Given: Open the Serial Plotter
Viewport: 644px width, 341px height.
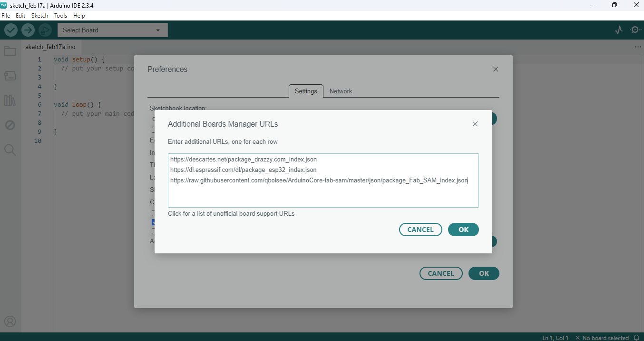Looking at the screenshot, I should pos(618,30).
